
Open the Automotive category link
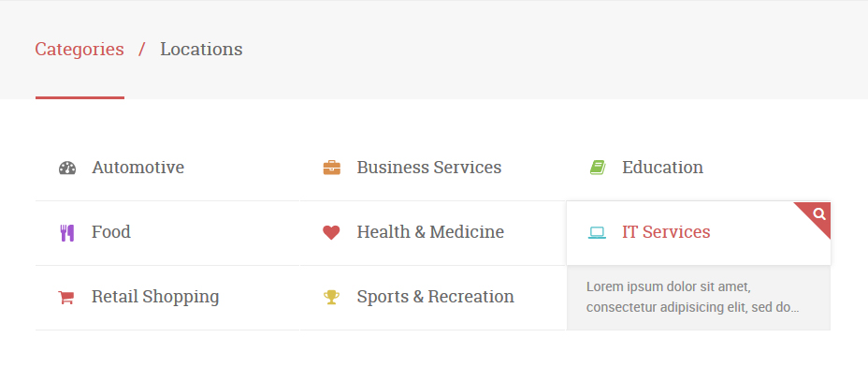[137, 168]
